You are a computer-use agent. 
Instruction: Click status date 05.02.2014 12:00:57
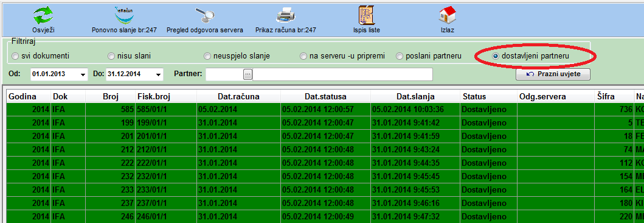pyautogui.click(x=325, y=110)
